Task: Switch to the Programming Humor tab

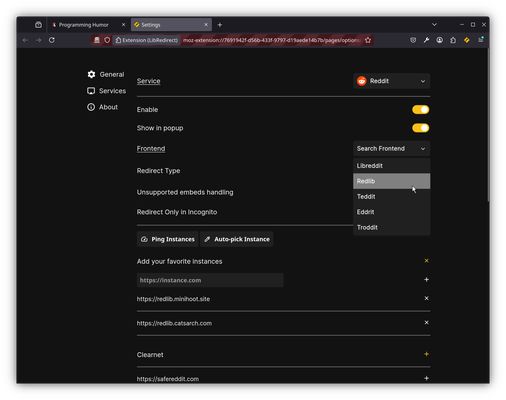Action: (x=83, y=25)
